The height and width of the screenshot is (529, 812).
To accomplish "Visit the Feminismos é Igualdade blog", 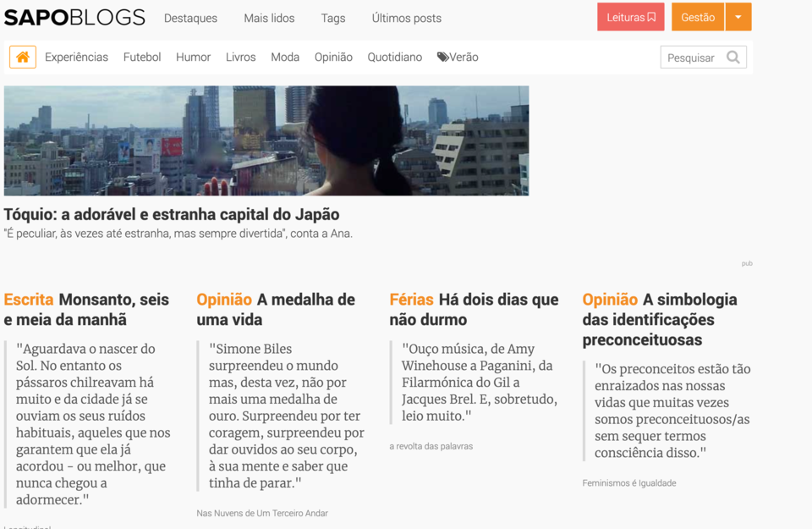I will 628,483.
